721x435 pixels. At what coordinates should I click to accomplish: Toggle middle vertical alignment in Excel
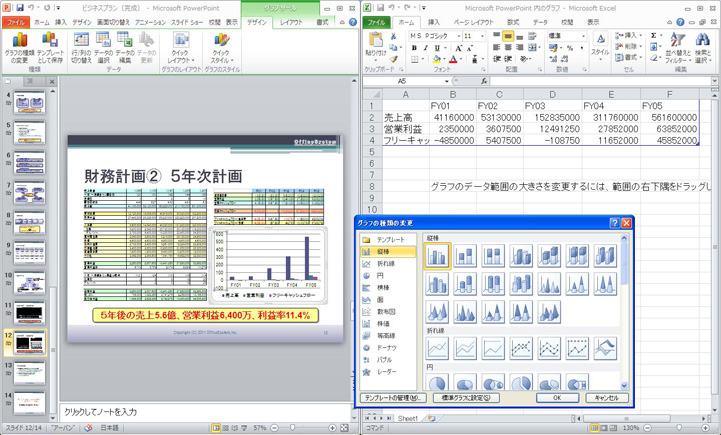point(508,36)
